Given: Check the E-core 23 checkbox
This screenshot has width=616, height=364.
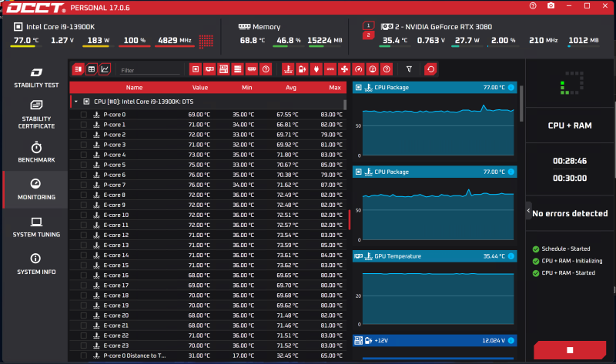Looking at the screenshot, I should tap(84, 346).
